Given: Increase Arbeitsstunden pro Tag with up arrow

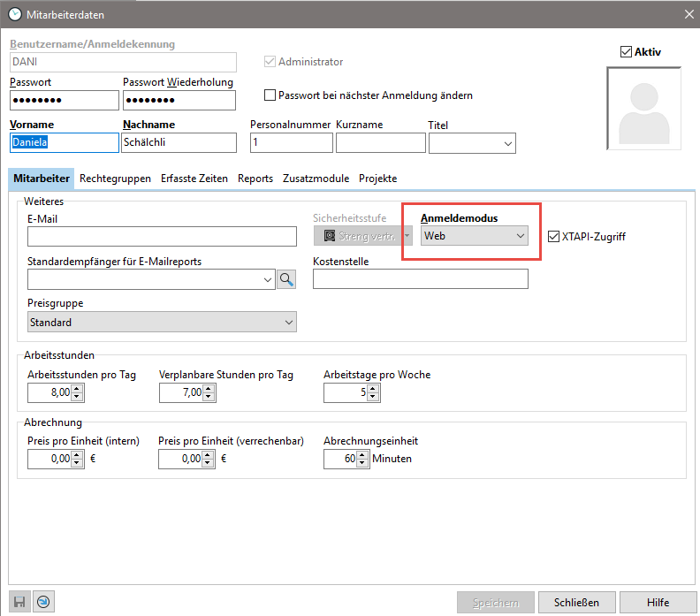Looking at the screenshot, I should (77, 388).
